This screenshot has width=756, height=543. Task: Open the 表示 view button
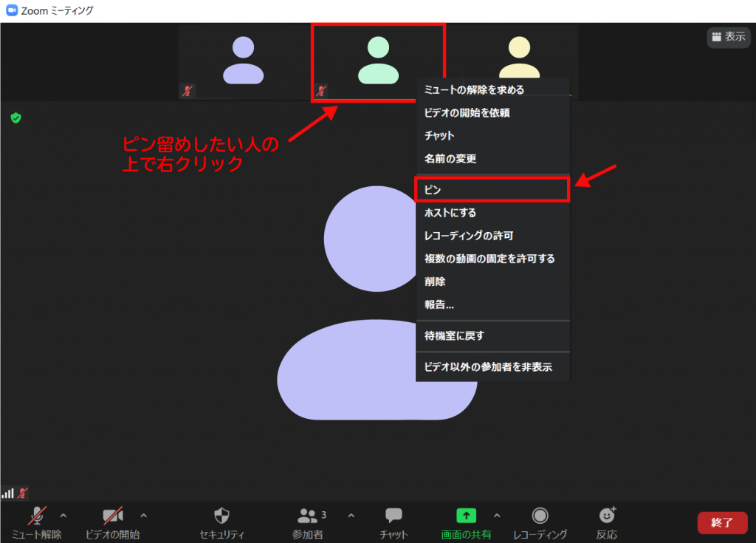point(728,36)
